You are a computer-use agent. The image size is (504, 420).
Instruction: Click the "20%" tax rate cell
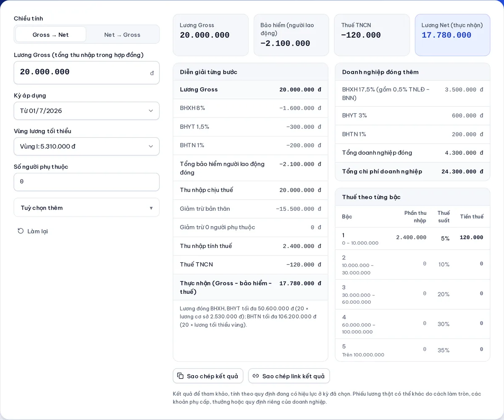(x=444, y=294)
